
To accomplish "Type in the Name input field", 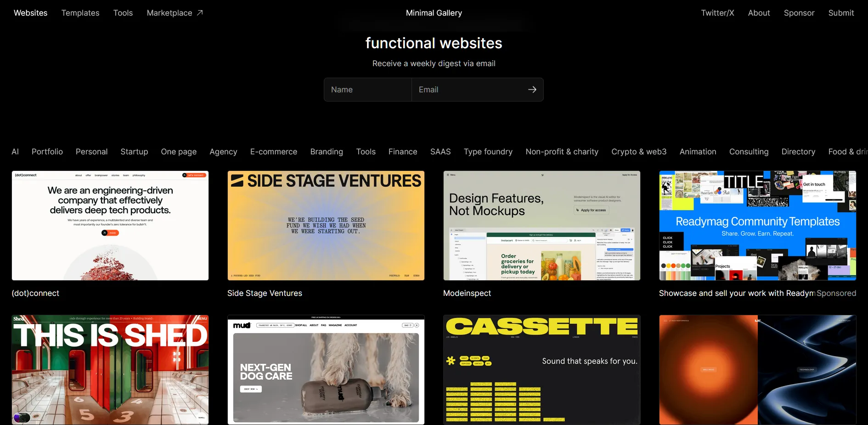I will tap(368, 90).
